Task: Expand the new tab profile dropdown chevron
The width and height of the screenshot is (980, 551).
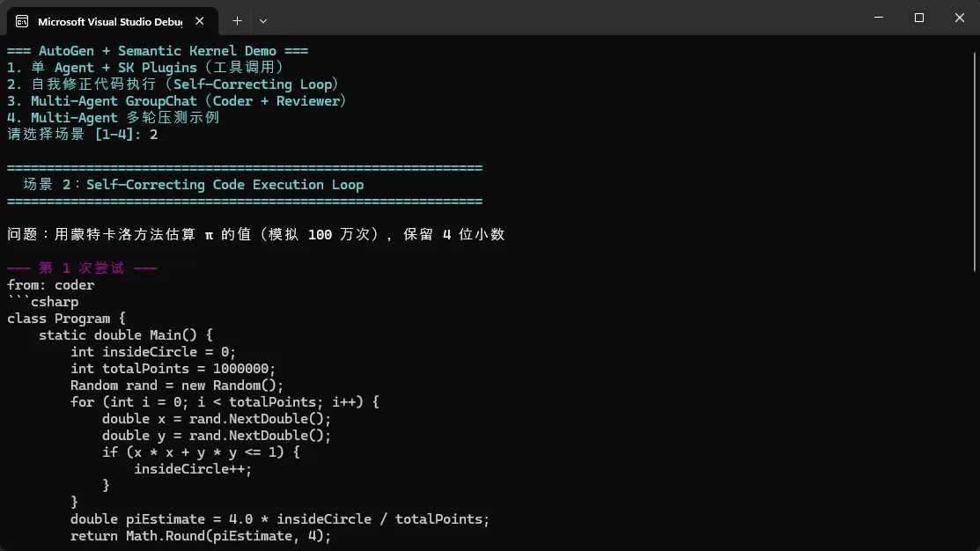Action: 263,20
